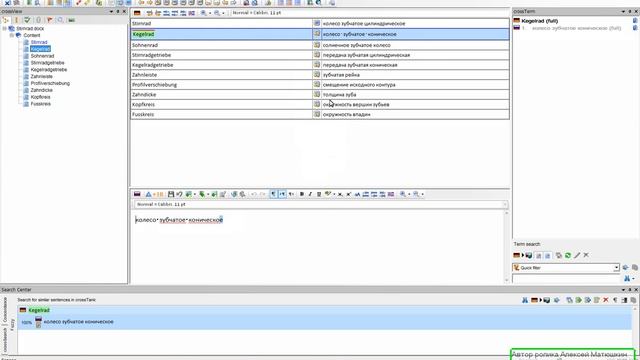640x360 pixels.
Task: Click status icon in the Kopfkreis row
Action: pos(317,104)
